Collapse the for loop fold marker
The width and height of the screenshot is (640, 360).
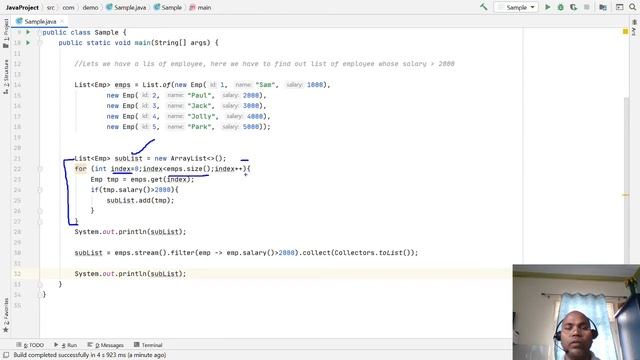click(x=40, y=169)
